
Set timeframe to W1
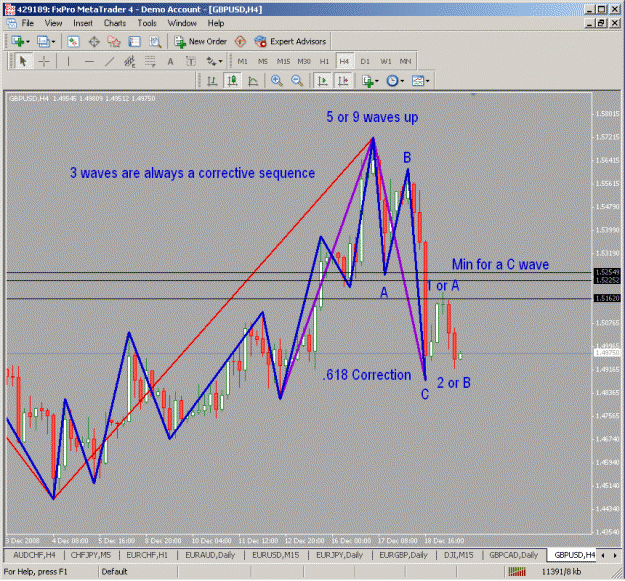385,61
